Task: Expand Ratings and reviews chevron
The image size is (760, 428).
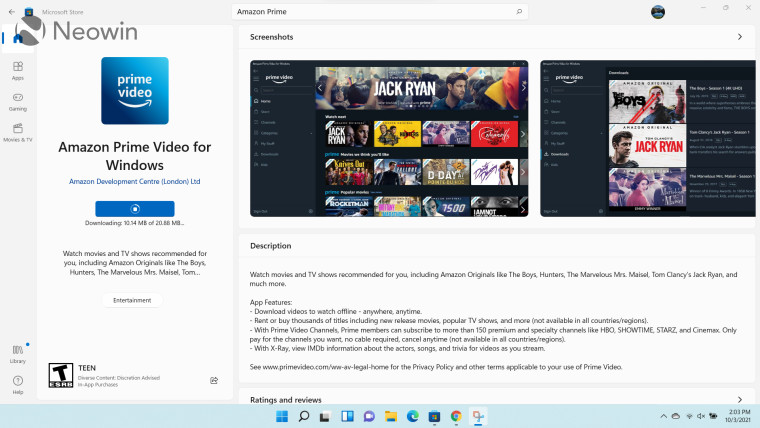Action: pyautogui.click(x=740, y=399)
